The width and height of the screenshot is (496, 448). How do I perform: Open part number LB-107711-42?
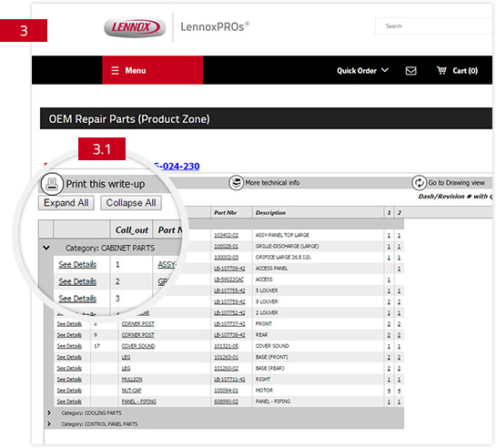click(229, 379)
